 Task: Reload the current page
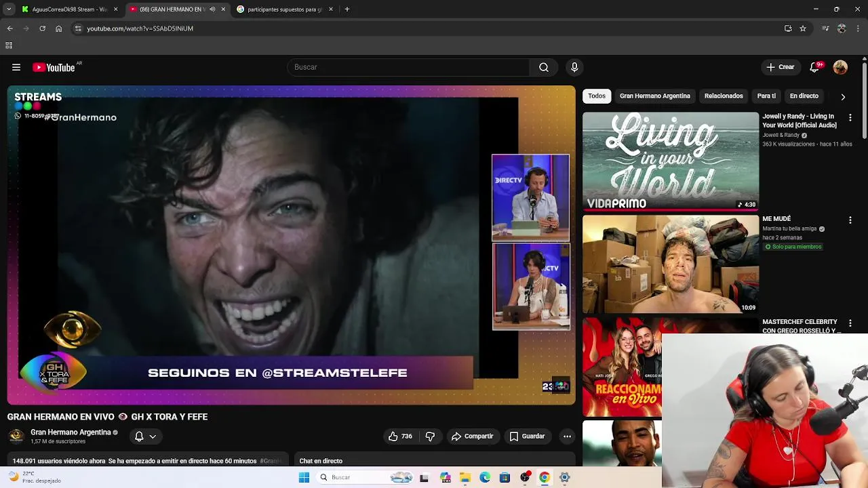coord(42,28)
